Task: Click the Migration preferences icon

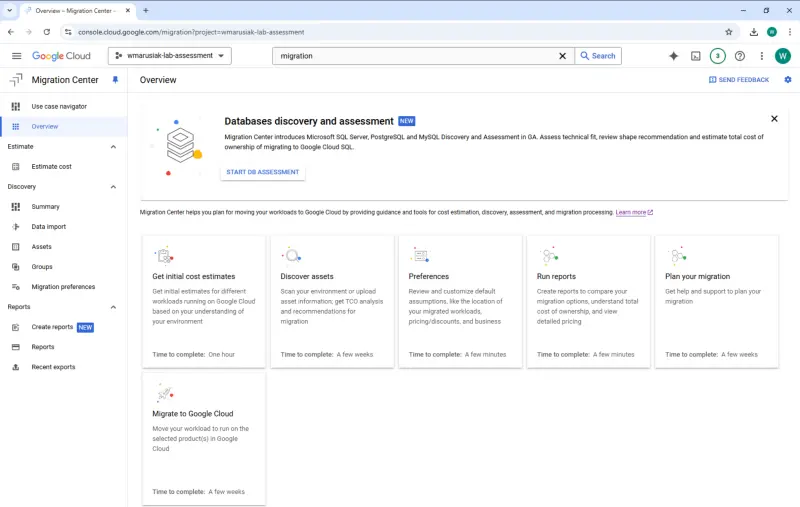Action: click(16, 287)
